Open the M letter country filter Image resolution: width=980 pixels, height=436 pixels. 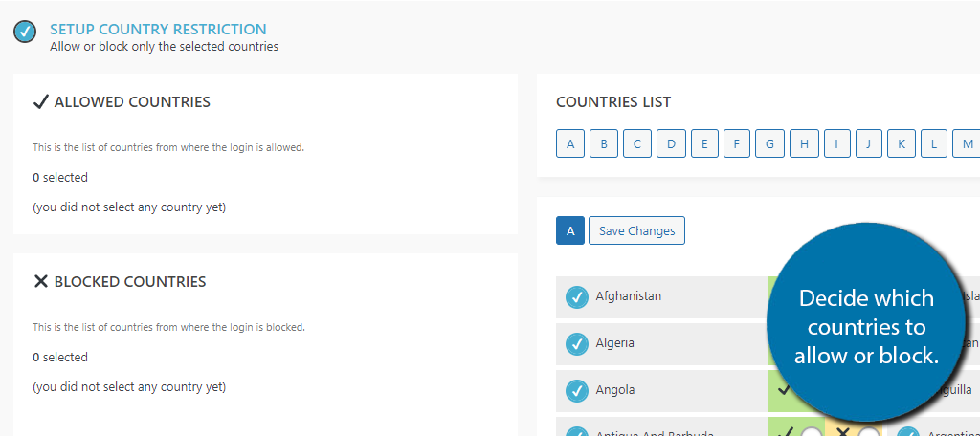[967, 143]
